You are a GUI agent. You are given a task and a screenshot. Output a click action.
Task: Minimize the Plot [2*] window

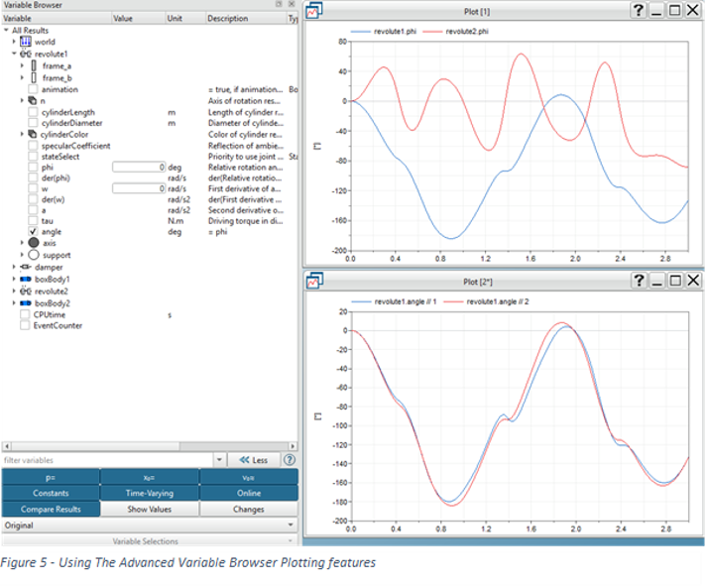point(657,281)
